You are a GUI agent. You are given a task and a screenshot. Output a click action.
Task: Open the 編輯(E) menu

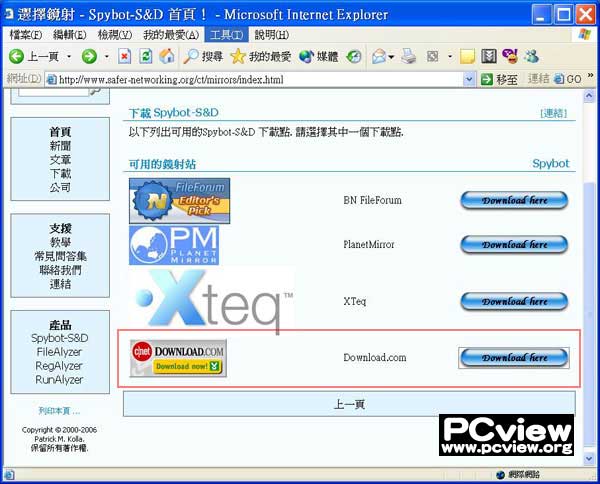pos(70,35)
